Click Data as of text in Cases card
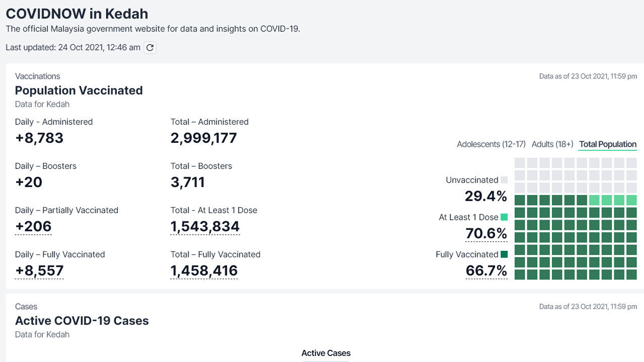The width and height of the screenshot is (644, 362). click(x=588, y=307)
